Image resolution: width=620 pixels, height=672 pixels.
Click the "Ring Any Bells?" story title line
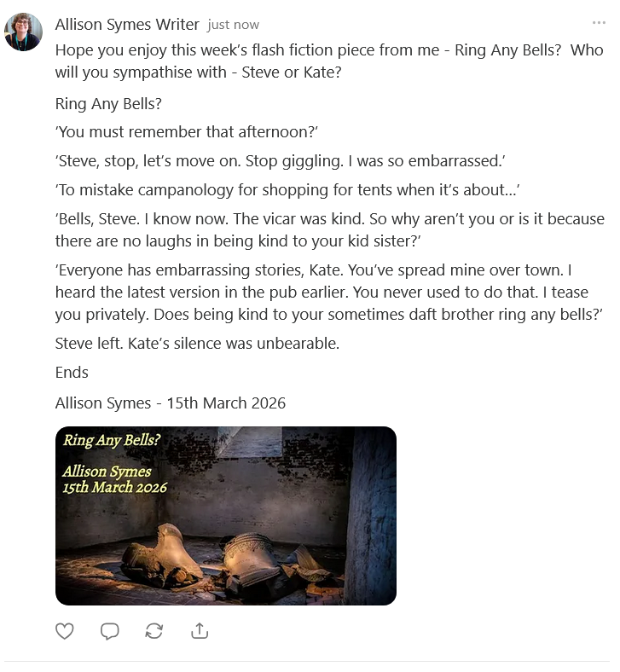[108, 105]
